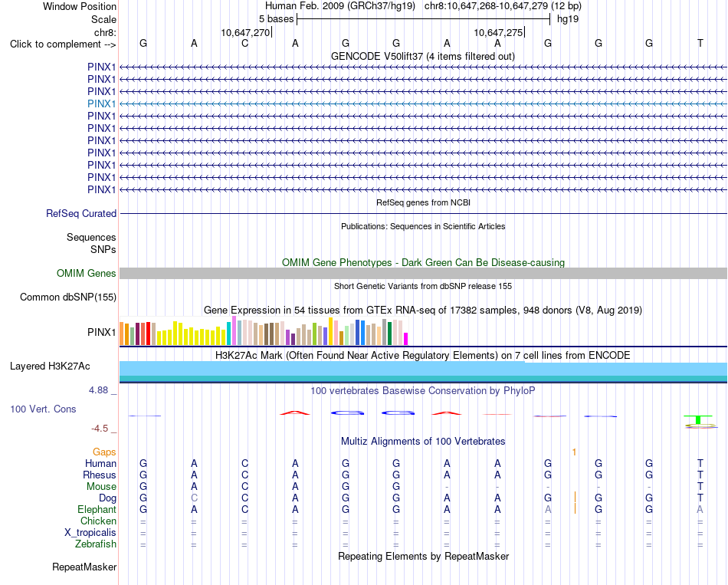Screen dimensions: 728x585
Task: Click the 10,647,270 position marker
Action: click(x=245, y=32)
